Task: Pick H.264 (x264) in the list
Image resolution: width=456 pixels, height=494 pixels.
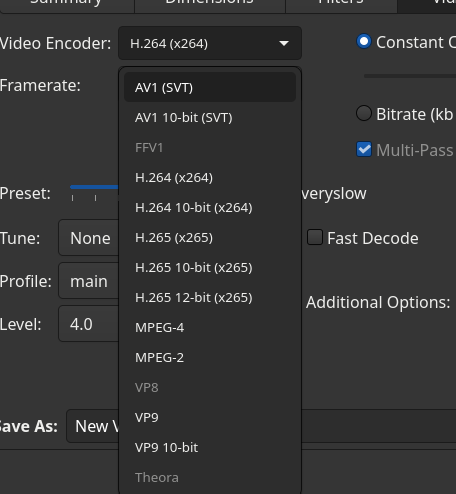Action: [210, 178]
